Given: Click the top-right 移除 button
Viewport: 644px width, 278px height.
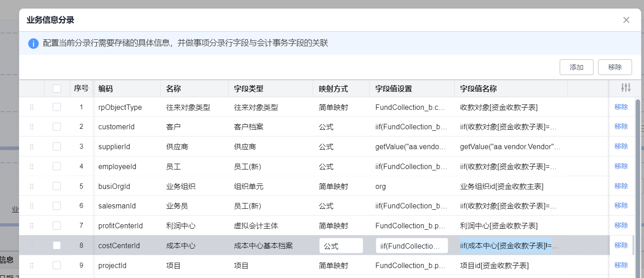Looking at the screenshot, I should [x=615, y=67].
